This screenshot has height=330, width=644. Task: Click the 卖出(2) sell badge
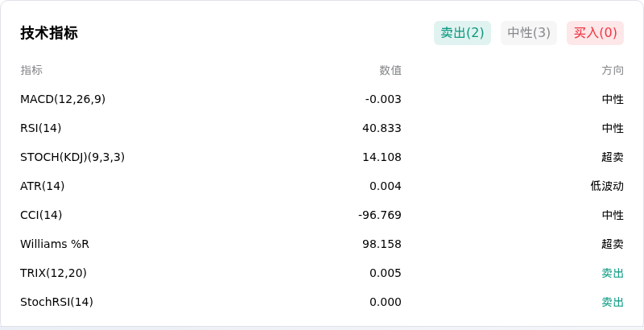pos(462,33)
